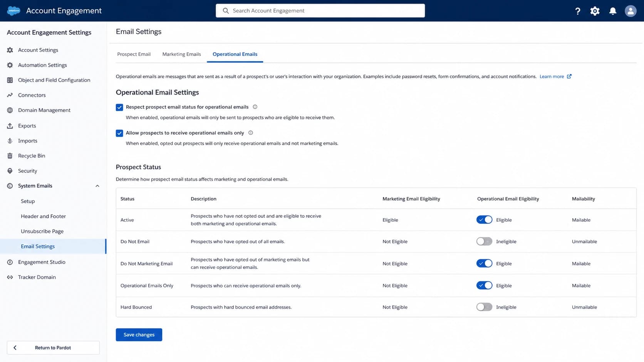Click the Automation Settings gear icon

[10, 65]
